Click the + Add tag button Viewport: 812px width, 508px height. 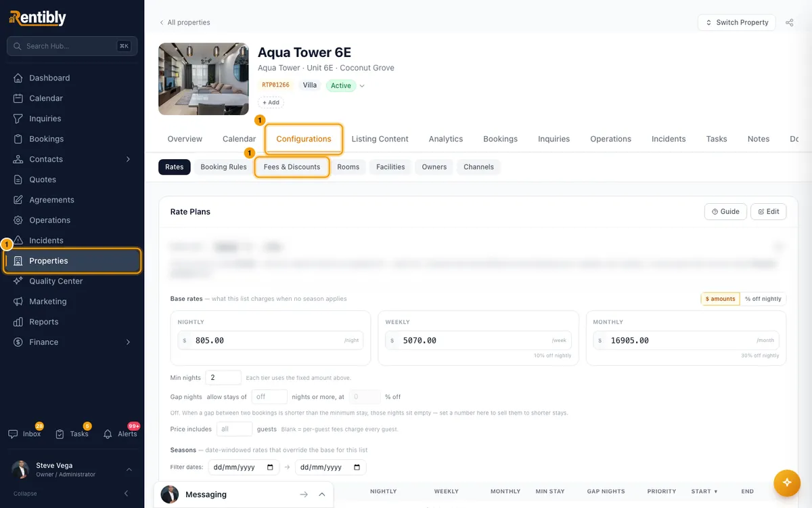pyautogui.click(x=271, y=102)
